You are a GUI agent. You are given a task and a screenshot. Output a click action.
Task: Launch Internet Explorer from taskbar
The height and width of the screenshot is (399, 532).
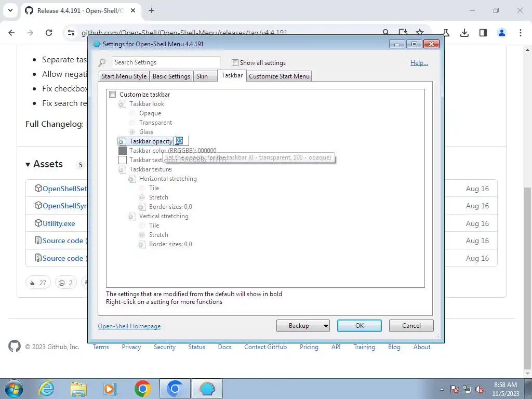pos(46,389)
